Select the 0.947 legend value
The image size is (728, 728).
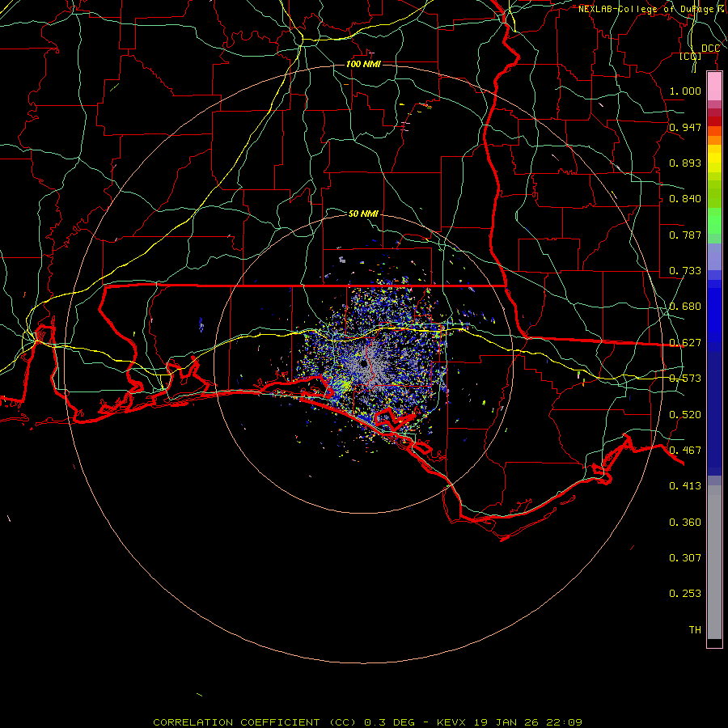tap(685, 127)
